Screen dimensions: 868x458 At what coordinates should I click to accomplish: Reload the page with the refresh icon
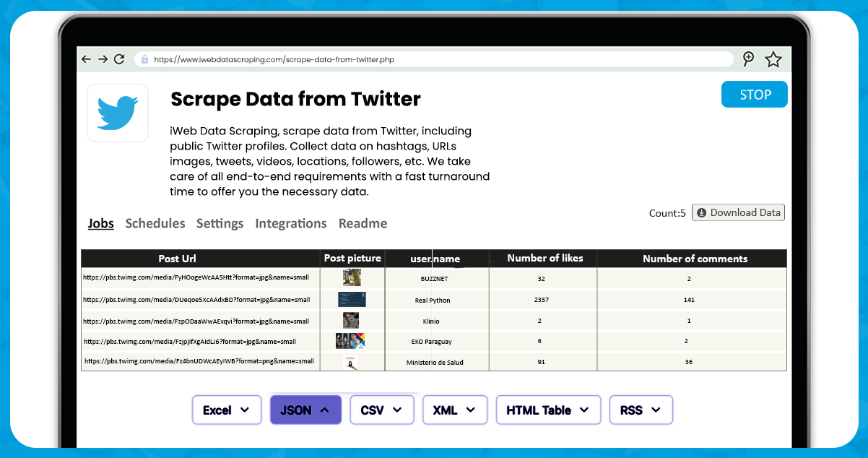[x=120, y=59]
